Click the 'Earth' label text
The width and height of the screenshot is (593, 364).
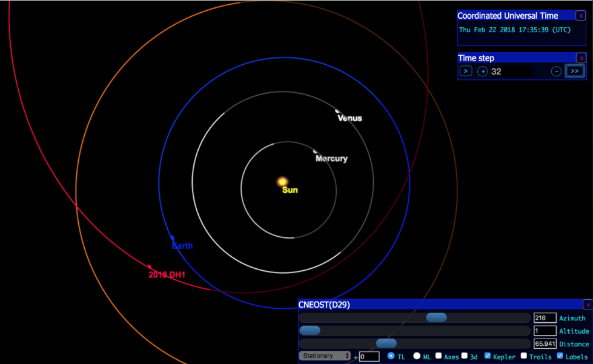click(182, 246)
